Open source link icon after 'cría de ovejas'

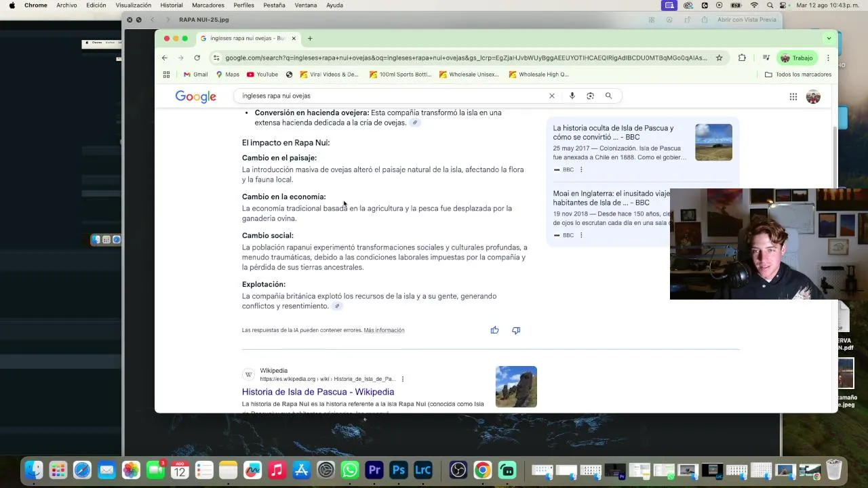pyautogui.click(x=415, y=123)
